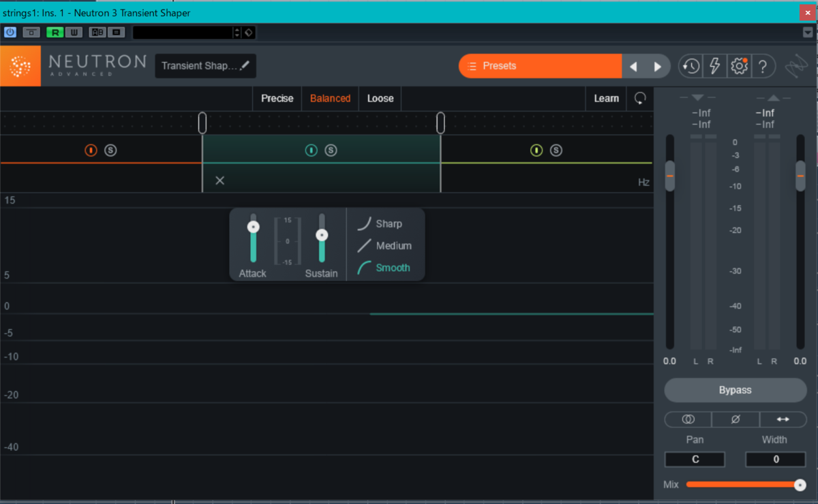This screenshot has width=818, height=504.
Task: Choose the Medium contour option
Action: [384, 245]
